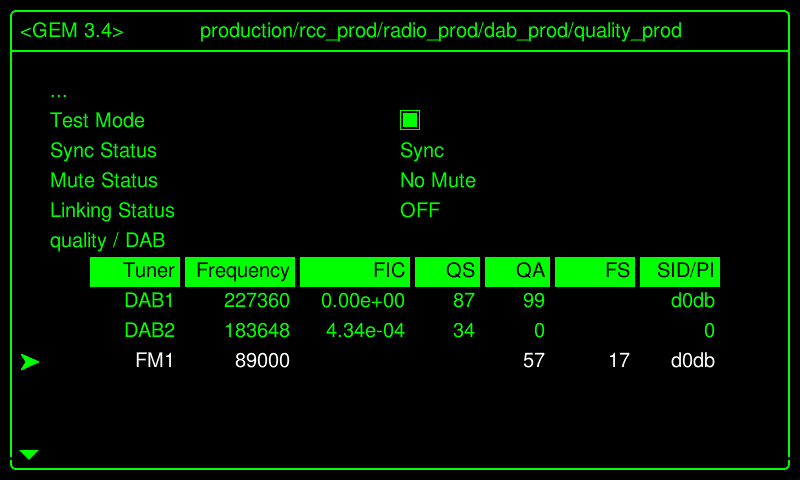This screenshot has height=480, width=800.
Task: Click the Mute Status label
Action: click(x=104, y=181)
